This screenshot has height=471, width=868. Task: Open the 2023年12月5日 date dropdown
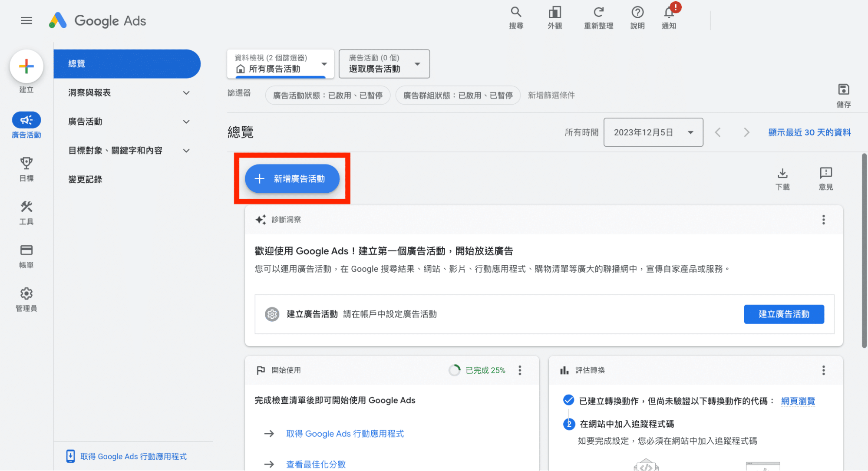[653, 132]
